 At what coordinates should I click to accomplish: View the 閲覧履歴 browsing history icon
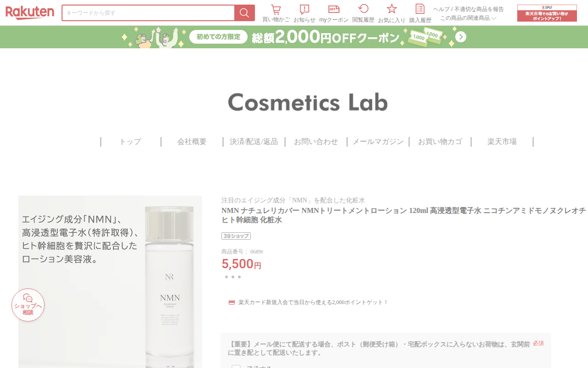click(x=363, y=9)
